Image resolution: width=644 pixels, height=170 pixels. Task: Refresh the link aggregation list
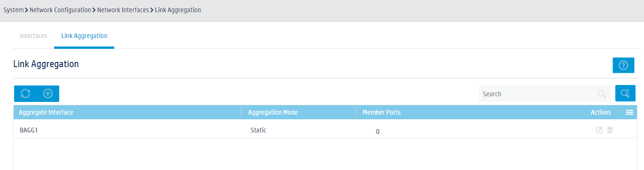(25, 93)
